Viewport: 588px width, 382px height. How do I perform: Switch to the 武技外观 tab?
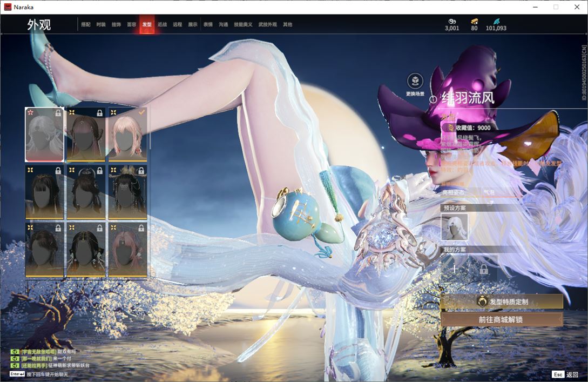pos(268,24)
